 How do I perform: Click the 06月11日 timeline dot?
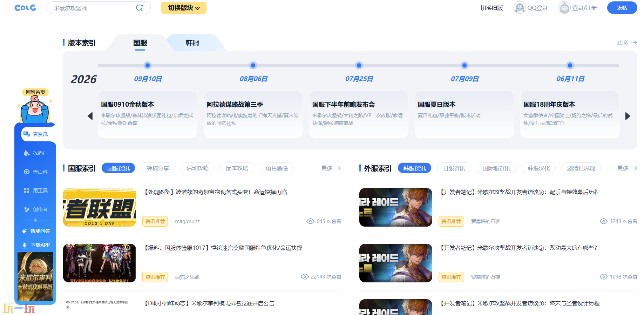(x=570, y=65)
